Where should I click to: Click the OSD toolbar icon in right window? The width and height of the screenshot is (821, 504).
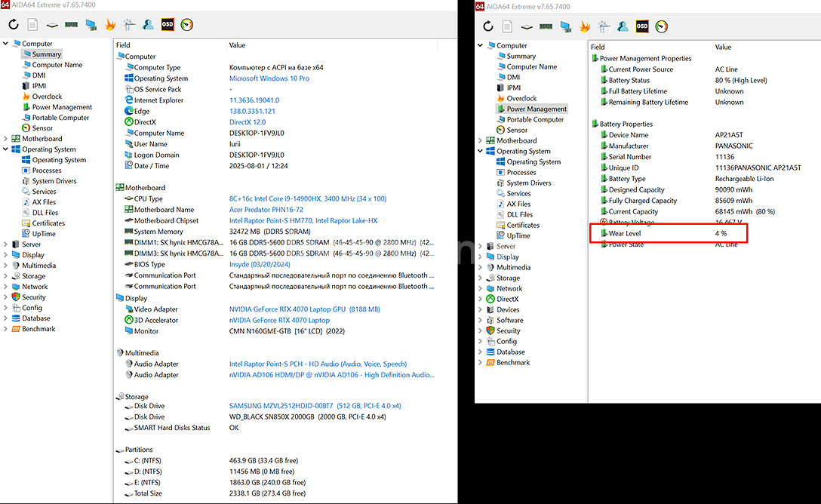pyautogui.click(x=642, y=26)
